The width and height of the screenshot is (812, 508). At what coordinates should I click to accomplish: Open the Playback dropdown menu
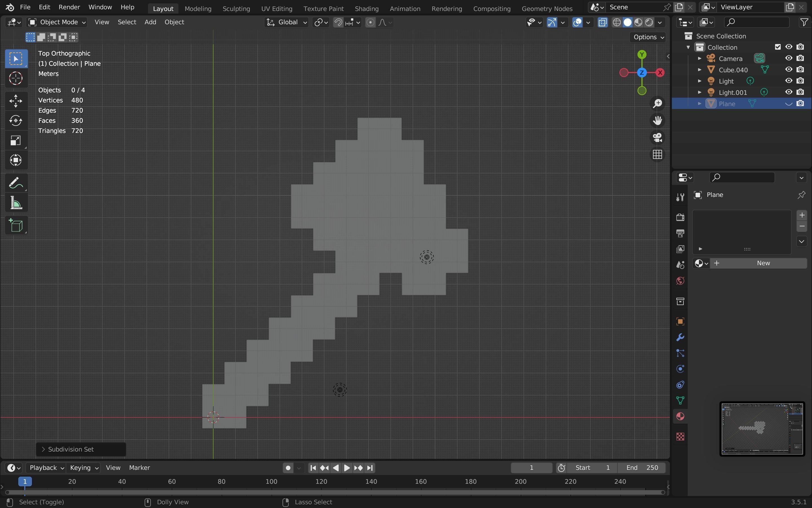point(46,468)
